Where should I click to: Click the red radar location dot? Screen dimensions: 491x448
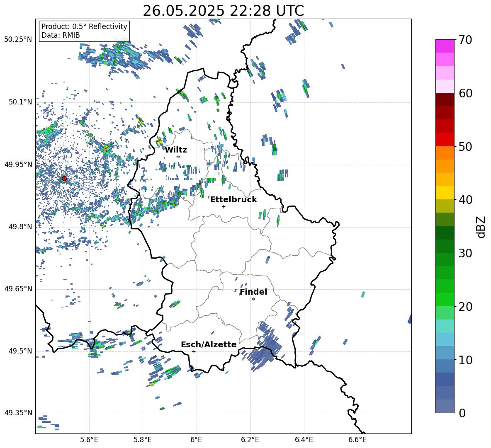64,179
